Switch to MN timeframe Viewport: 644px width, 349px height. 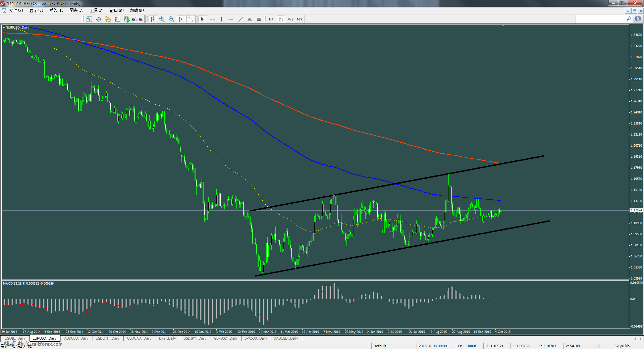pos(300,19)
